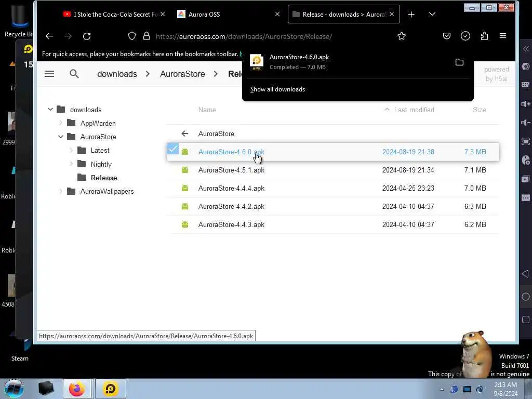Image resolution: width=532 pixels, height=399 pixels.
Task: Go to AuroraStore breadcrumb
Action: [x=182, y=74]
